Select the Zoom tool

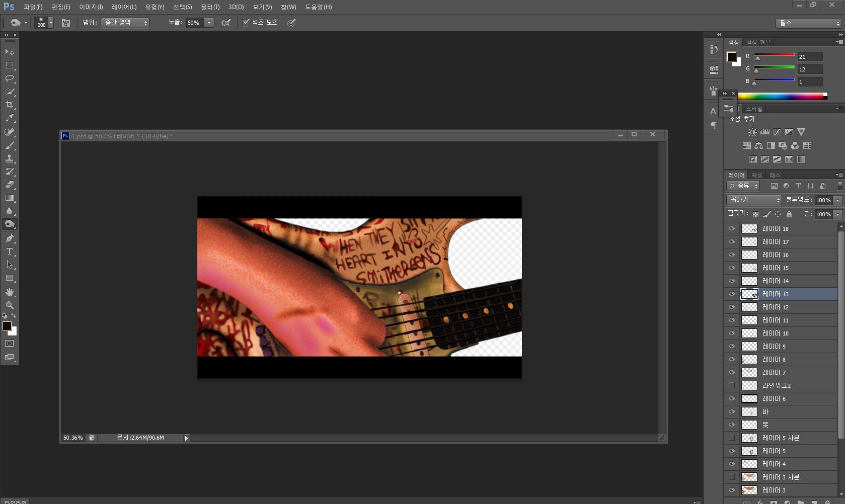point(10,305)
